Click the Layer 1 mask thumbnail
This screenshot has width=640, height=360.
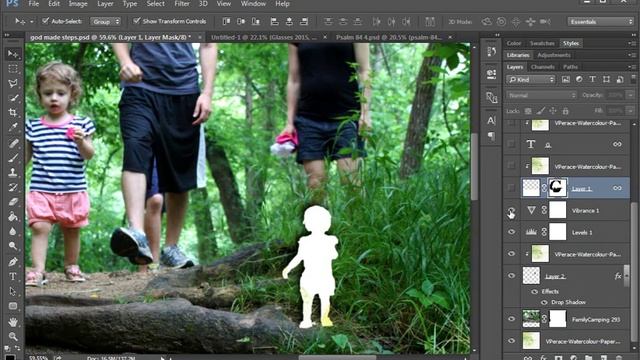pyautogui.click(x=557, y=188)
